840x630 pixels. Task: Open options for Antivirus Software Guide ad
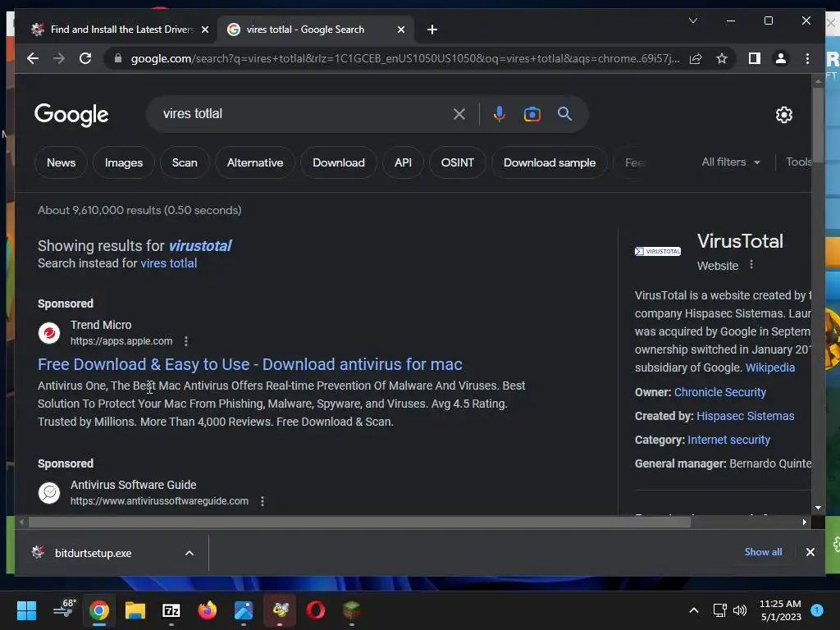tap(262, 501)
